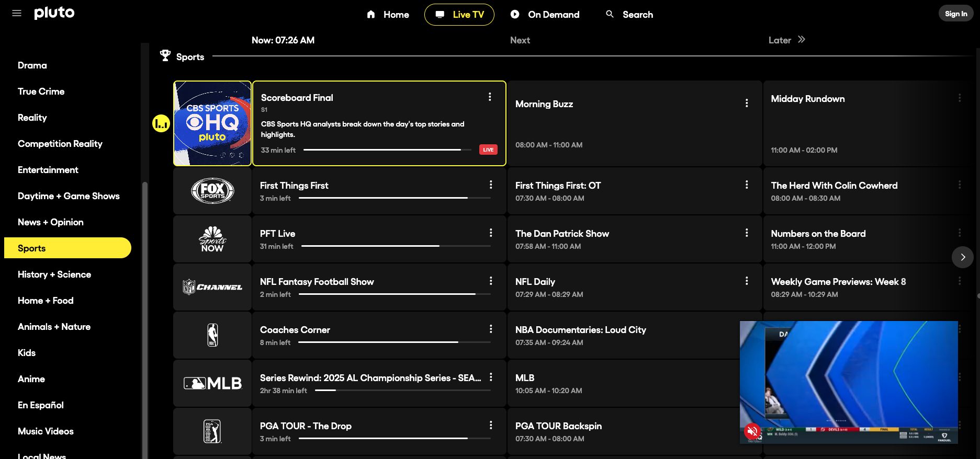Open the hamburger menu next to Pluto logo
The height and width of the screenshot is (459, 980).
coord(17,13)
